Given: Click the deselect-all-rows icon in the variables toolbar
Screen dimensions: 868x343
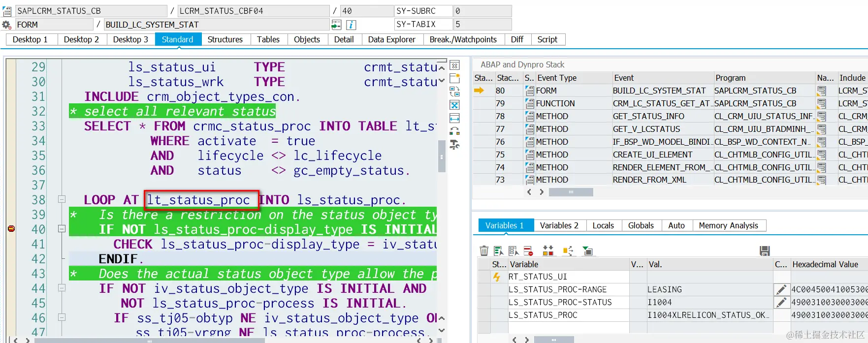Looking at the screenshot, I should 514,251.
